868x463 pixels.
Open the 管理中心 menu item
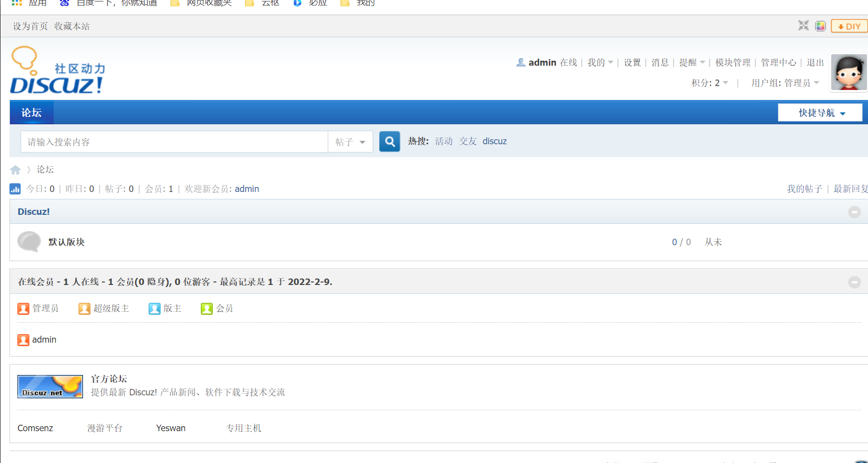point(779,62)
